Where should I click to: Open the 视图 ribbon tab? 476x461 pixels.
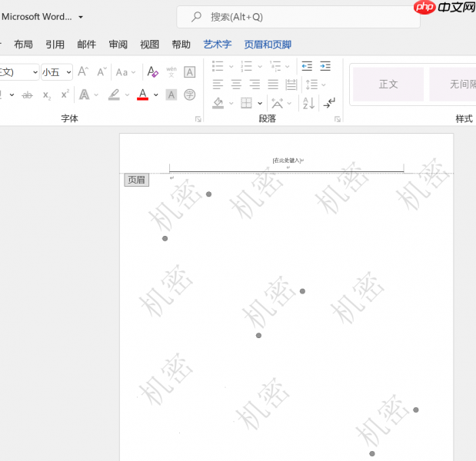tap(150, 45)
